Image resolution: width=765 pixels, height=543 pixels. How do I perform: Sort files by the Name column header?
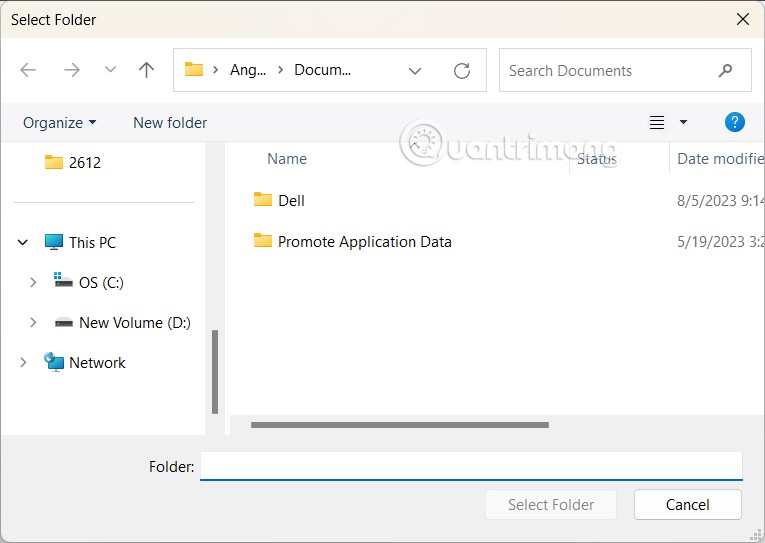287,158
